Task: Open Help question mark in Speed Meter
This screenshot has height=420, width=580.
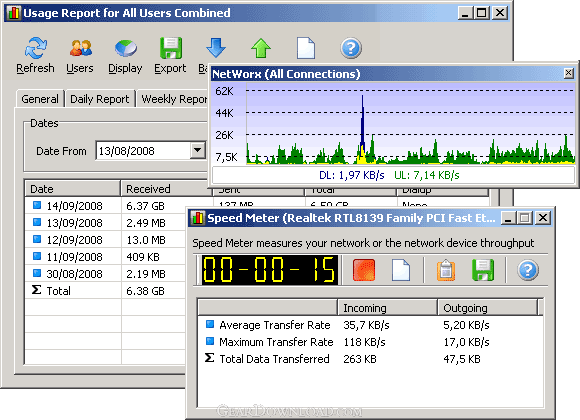Action: pos(528,270)
